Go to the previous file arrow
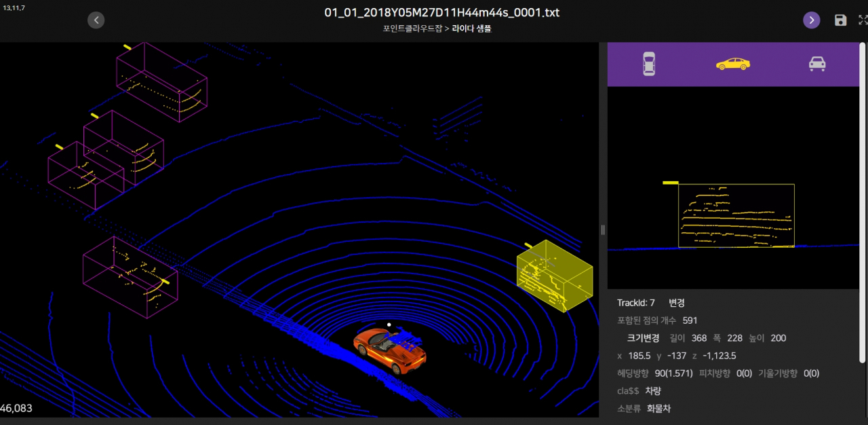 pos(96,20)
